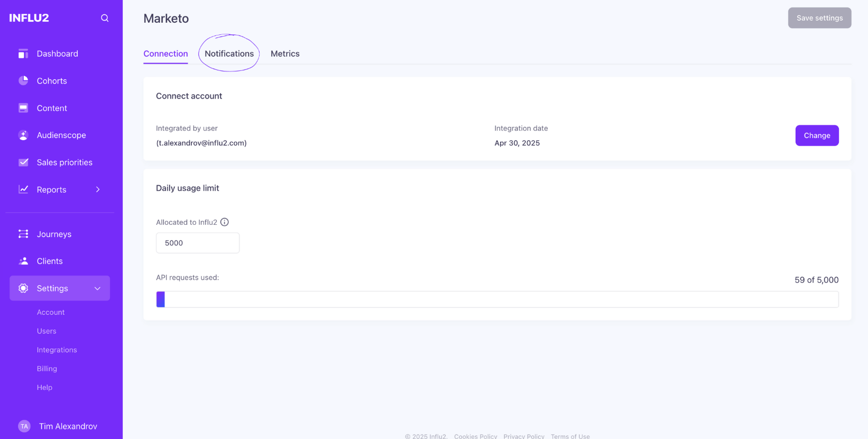This screenshot has width=868, height=439.
Task: Open Sales priorities page
Action: click(64, 162)
